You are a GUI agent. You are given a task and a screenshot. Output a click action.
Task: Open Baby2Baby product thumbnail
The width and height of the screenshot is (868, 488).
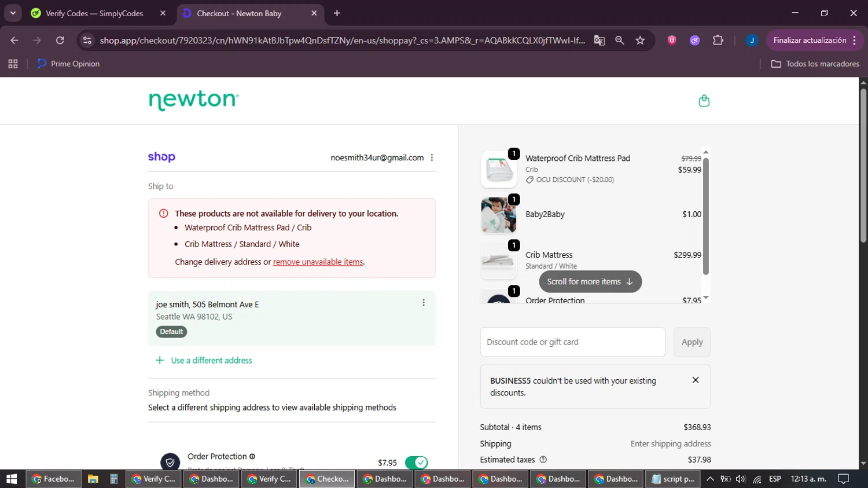tap(498, 215)
